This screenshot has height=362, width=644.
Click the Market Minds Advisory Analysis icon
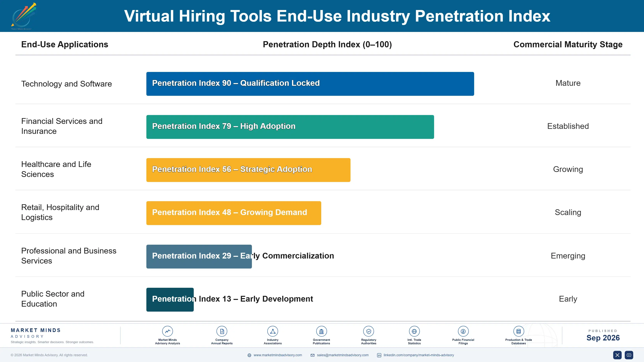tap(168, 331)
